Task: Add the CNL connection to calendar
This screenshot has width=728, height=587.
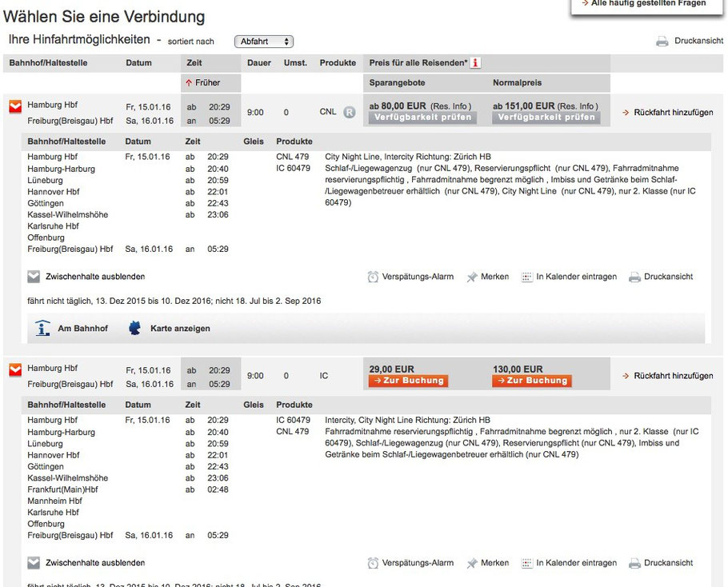Action: [577, 277]
